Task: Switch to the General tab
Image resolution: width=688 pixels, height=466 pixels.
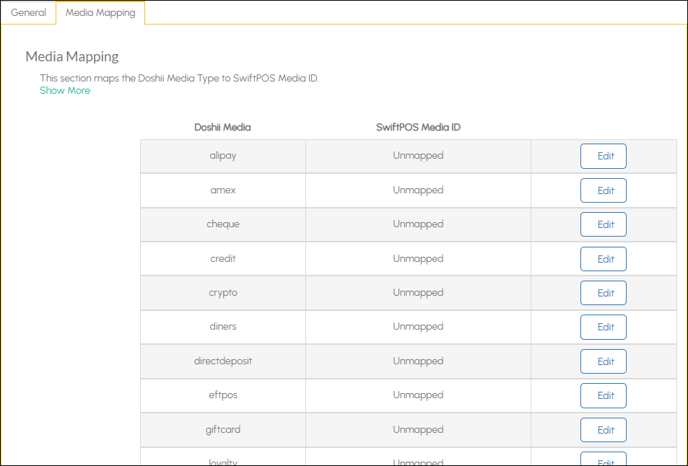Action: 29,12
